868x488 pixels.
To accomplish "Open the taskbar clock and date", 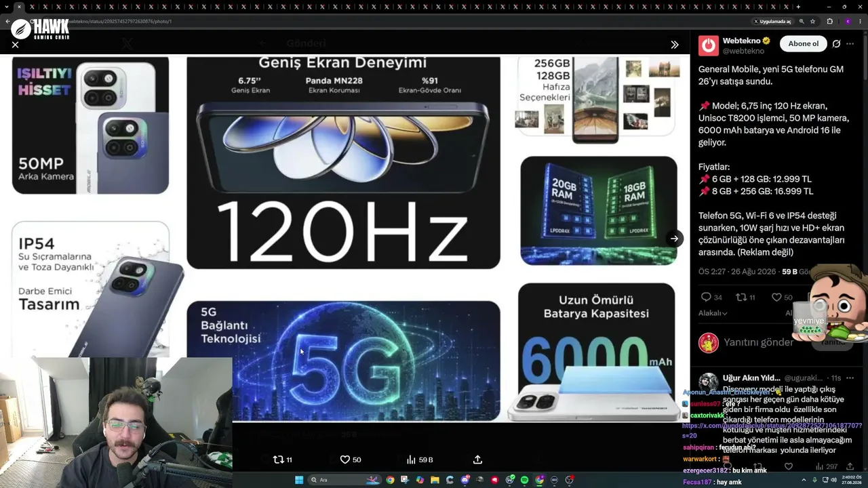I will (850, 480).
